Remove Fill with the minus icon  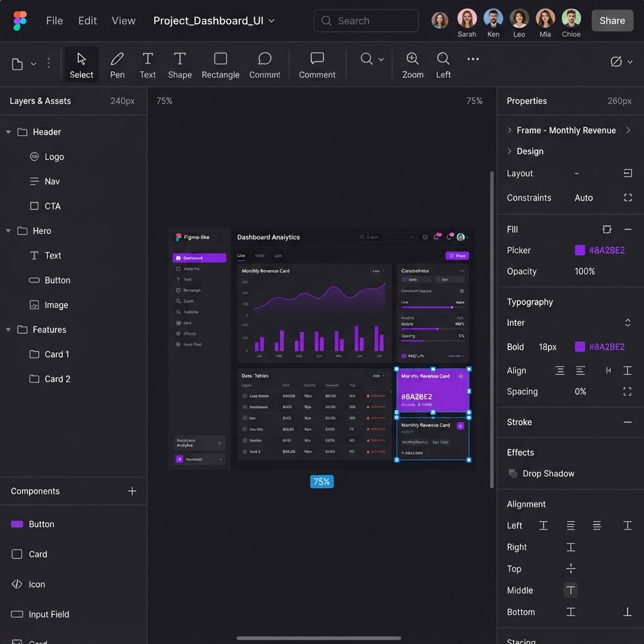point(628,229)
